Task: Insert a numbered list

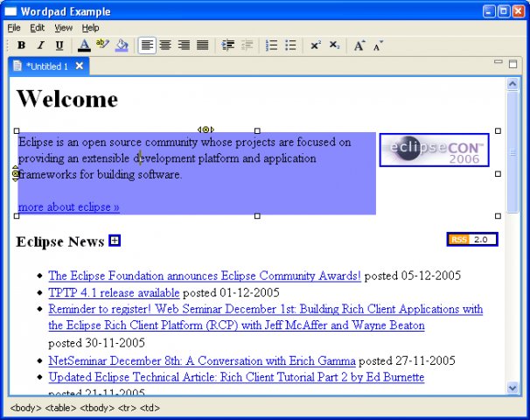Action: pyautogui.click(x=271, y=45)
